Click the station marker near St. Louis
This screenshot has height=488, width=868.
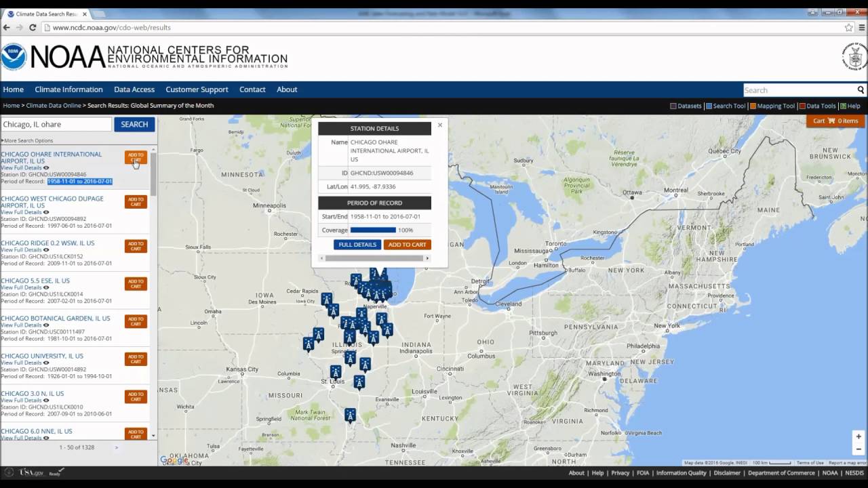[x=336, y=372]
